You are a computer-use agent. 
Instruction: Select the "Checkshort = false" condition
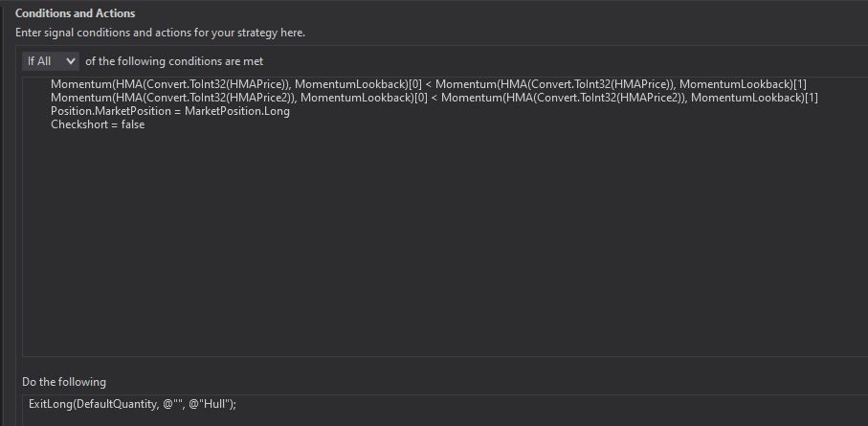point(98,124)
